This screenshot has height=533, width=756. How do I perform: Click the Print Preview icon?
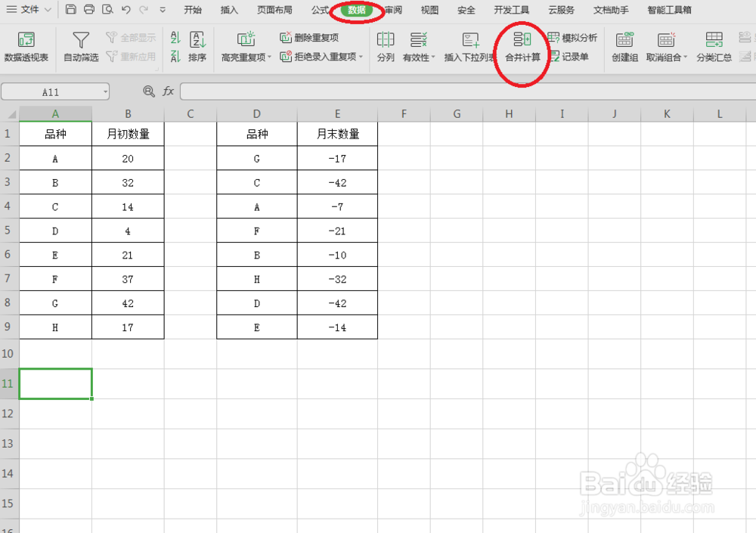pos(107,9)
